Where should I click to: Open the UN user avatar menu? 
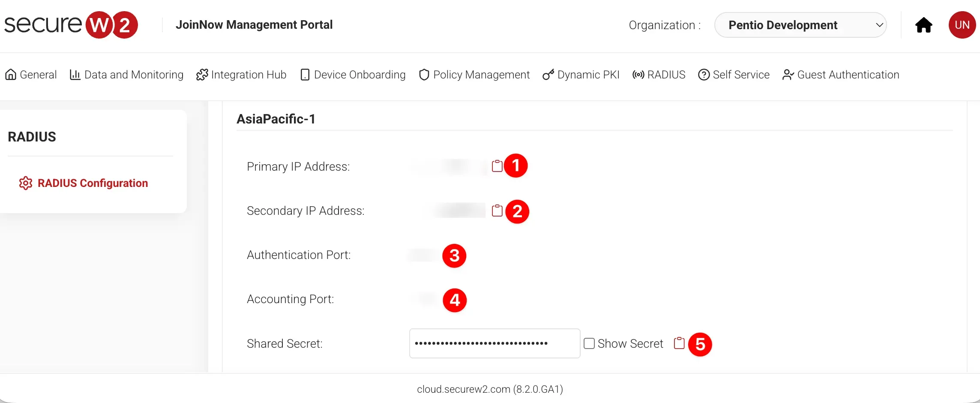pos(962,25)
